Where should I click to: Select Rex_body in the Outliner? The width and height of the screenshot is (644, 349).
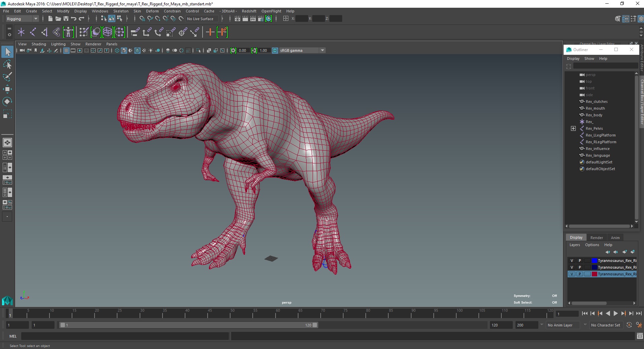[594, 115]
